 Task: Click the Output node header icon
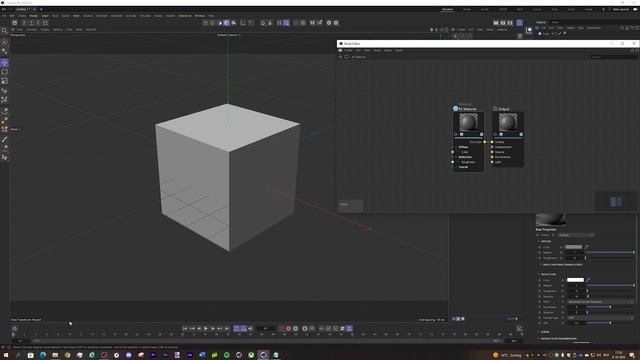495,109
